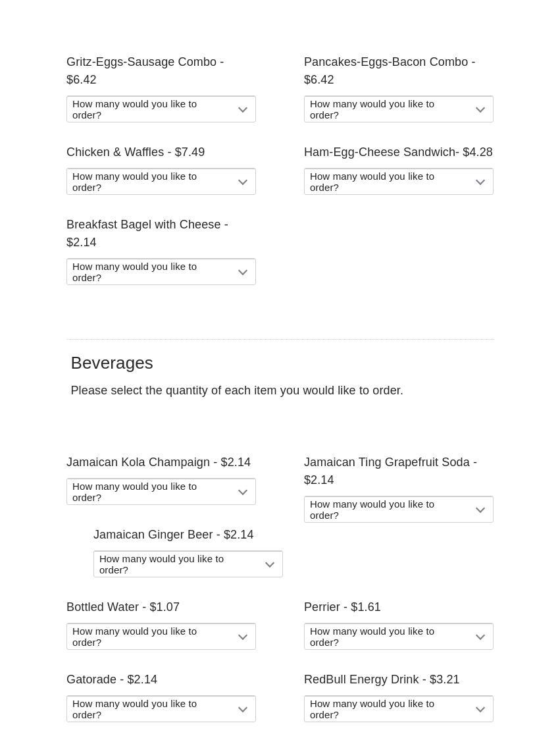The width and height of the screenshot is (560, 740).
Task: Open the Breakfast Bagel with Cheese dropdown
Action: [161, 272]
